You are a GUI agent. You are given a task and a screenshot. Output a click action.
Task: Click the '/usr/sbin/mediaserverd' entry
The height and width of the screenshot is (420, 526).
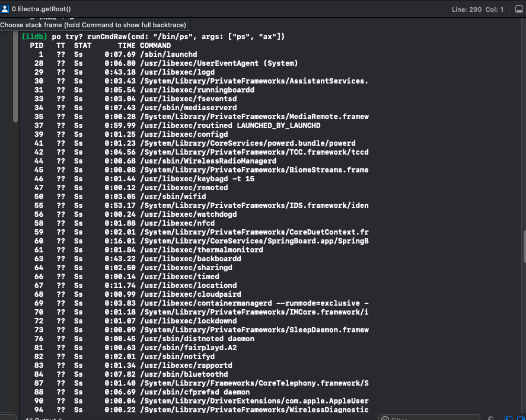(x=189, y=108)
